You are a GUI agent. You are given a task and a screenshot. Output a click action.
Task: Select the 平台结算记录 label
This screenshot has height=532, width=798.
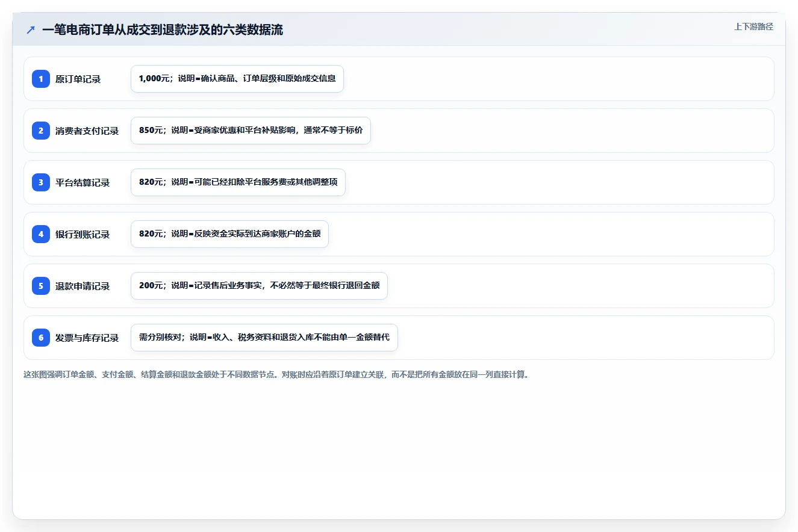pyautogui.click(x=83, y=182)
